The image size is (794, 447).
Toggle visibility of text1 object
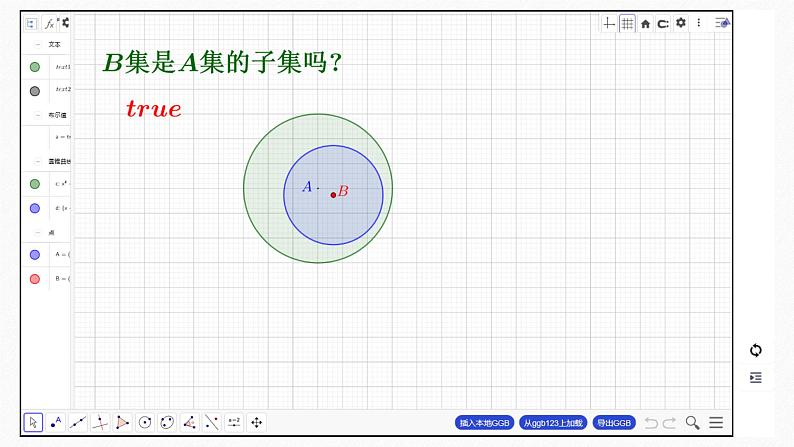(x=35, y=67)
